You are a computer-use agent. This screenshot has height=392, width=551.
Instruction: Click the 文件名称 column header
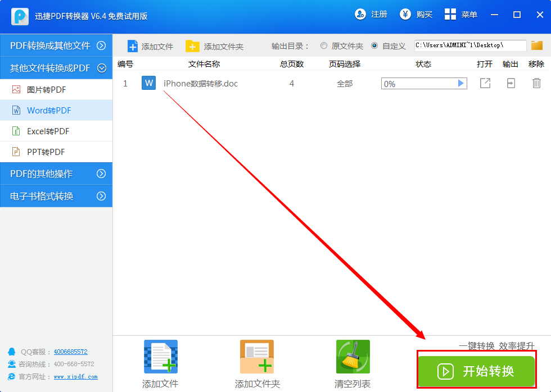204,64
